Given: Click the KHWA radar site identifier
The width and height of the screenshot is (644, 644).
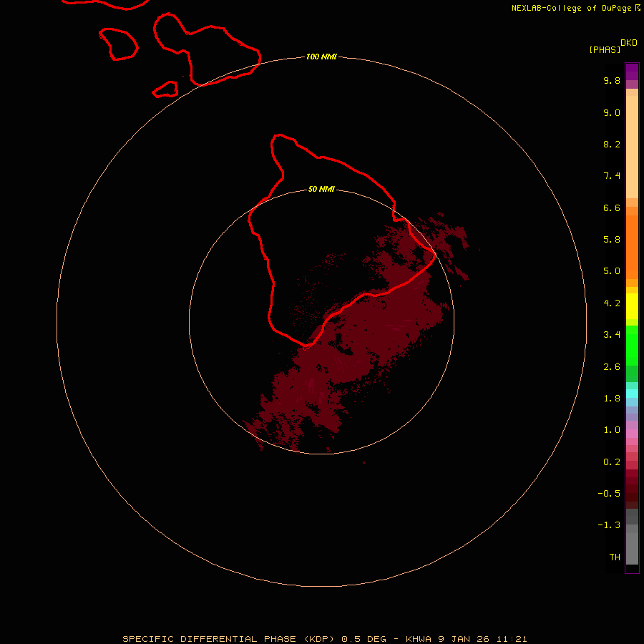Looking at the screenshot, I should tap(419, 639).
